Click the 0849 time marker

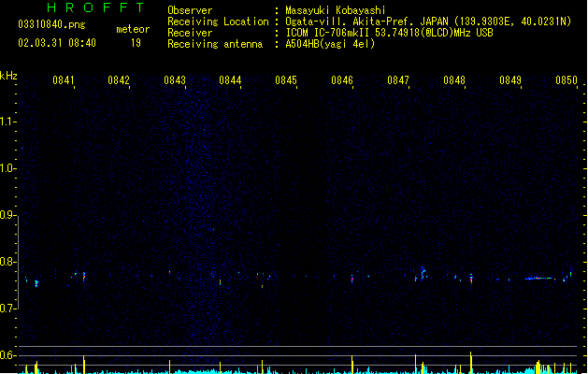coord(510,80)
